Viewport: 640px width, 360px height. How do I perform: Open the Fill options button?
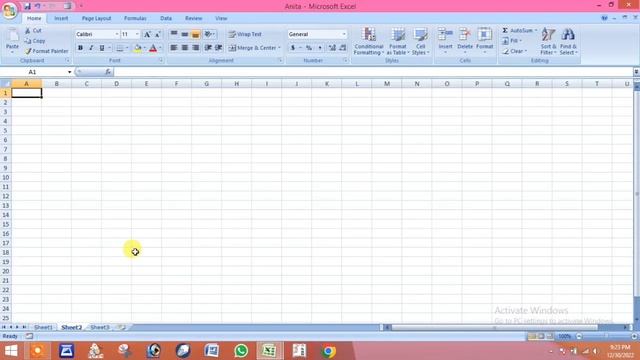coord(512,41)
